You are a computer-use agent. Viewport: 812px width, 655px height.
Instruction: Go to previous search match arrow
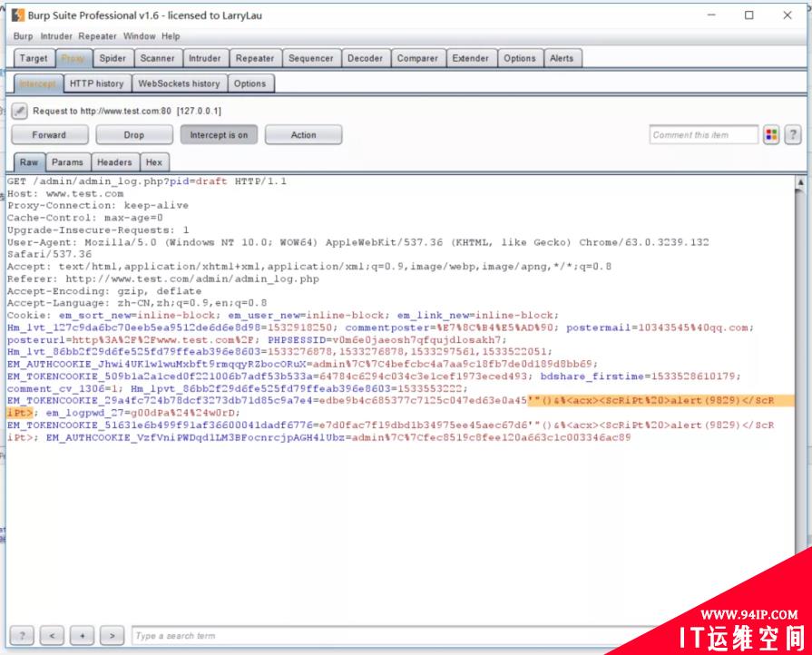click(x=52, y=635)
